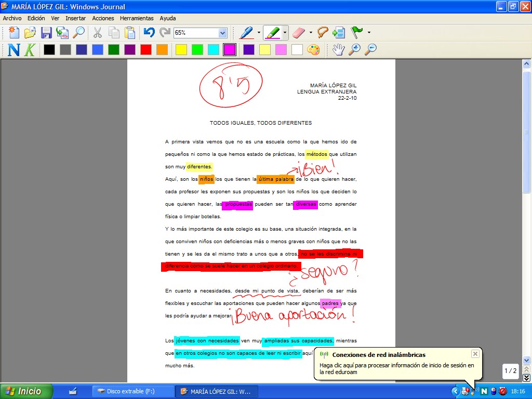Image resolution: width=532 pixels, height=399 pixels.
Task: Expand the Pen tool options arrow
Action: click(x=259, y=33)
